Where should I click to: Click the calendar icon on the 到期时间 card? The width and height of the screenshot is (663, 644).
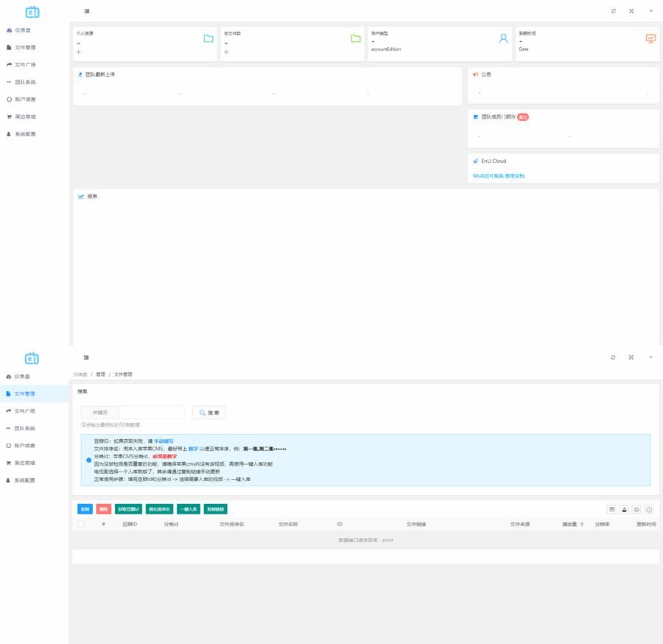(650, 39)
